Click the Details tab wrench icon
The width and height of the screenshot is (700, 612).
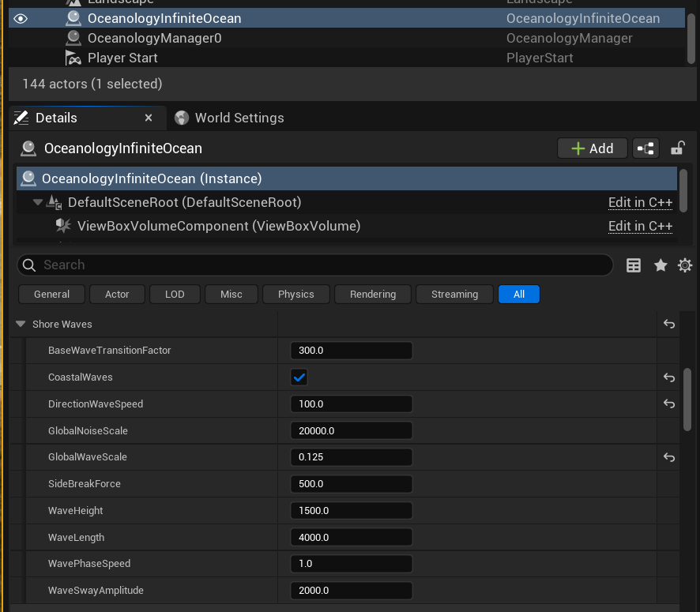pyautogui.click(x=20, y=118)
